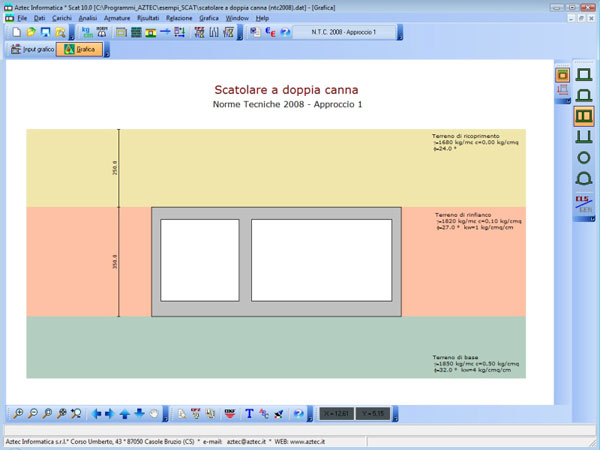600x450 pixels.
Task: Zoom out with the minus magnifier
Action: click(33, 414)
